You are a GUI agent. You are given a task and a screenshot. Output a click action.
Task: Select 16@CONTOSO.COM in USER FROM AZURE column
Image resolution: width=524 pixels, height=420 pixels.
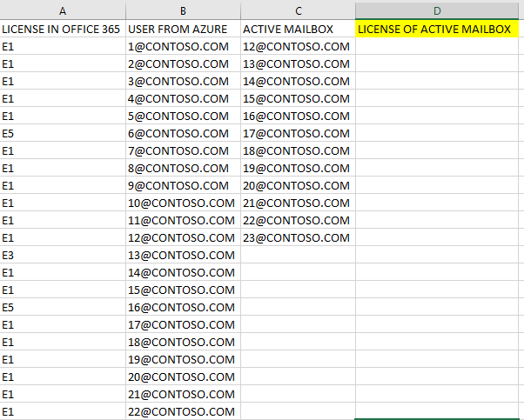pyautogui.click(x=183, y=307)
